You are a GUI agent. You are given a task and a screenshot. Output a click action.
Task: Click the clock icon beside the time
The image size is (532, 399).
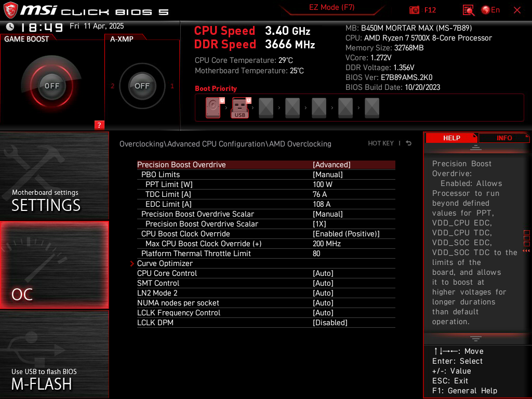[x=10, y=26]
